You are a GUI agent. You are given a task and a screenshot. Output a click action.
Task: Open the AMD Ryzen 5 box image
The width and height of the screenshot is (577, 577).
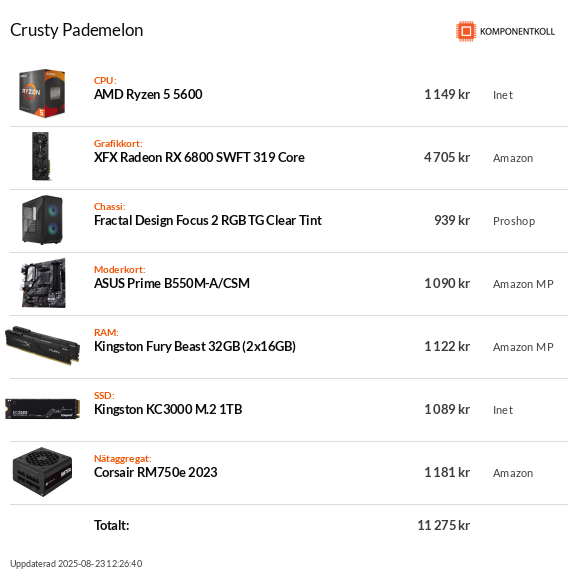[x=42, y=93]
